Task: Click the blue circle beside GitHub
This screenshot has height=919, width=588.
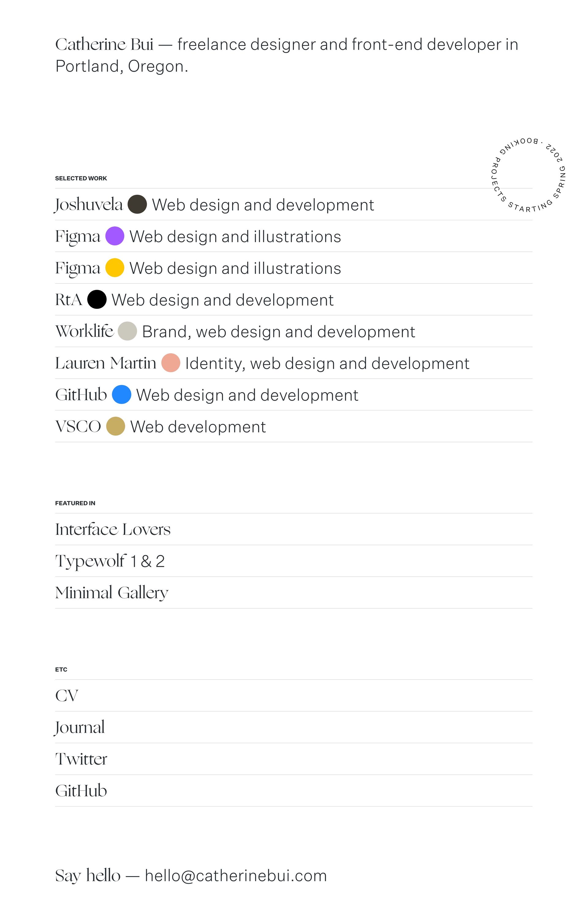Action: [121, 394]
